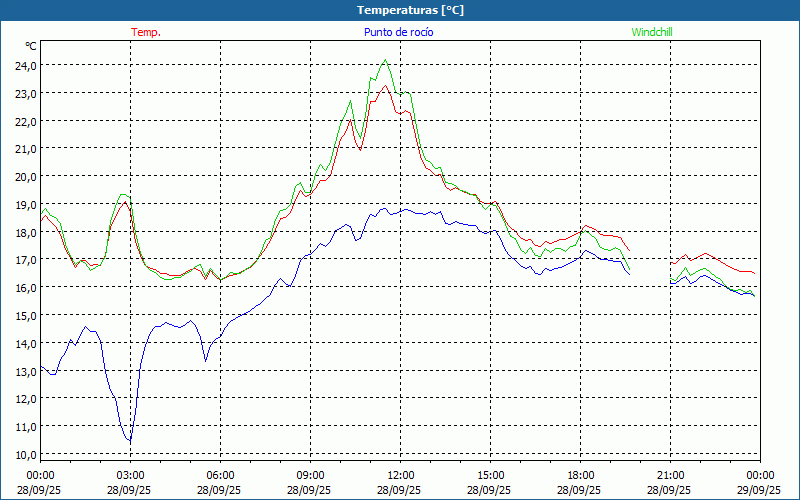Click the 17,0 y-axis value label
Viewport: 800px width, 500px height.
click(25, 260)
